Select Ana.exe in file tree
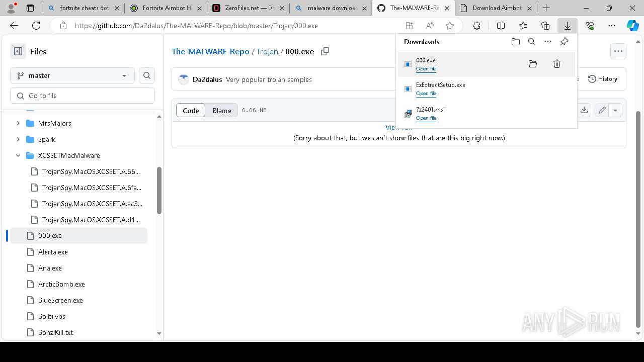The height and width of the screenshot is (362, 644). pos(78,268)
